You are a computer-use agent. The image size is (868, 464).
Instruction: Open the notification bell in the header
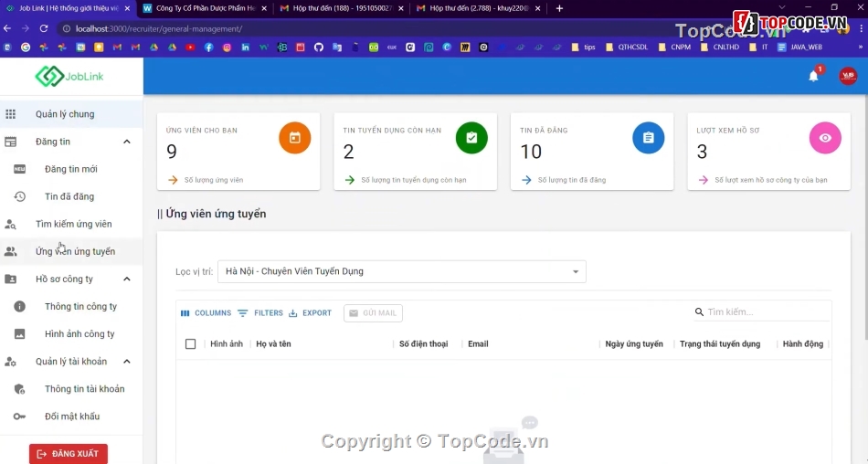point(813,77)
